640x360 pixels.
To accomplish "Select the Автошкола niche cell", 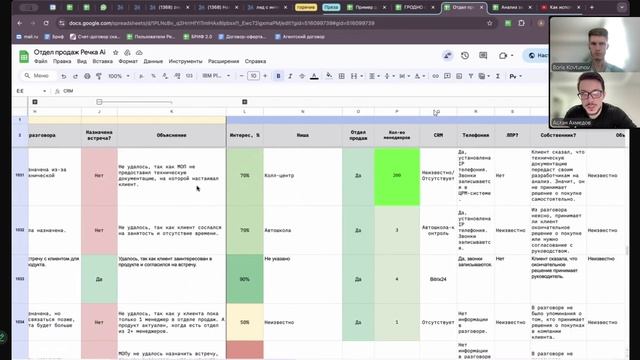I will tap(302, 230).
